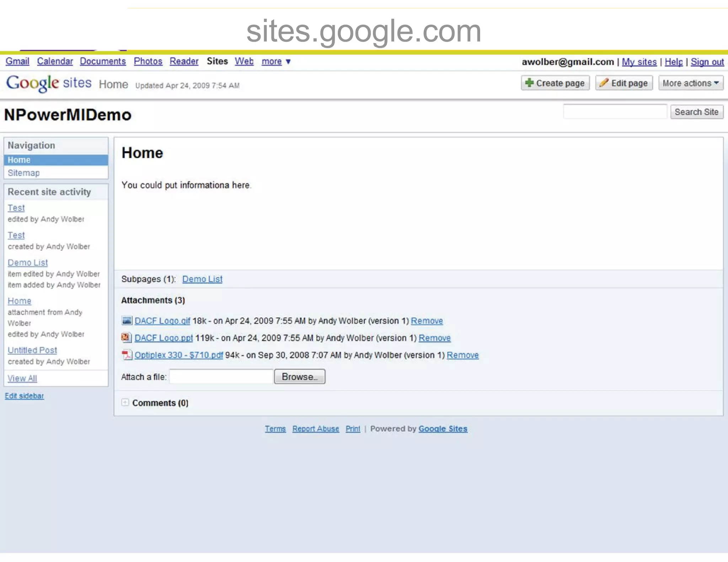Expand the Comments section plus box

tap(125, 402)
